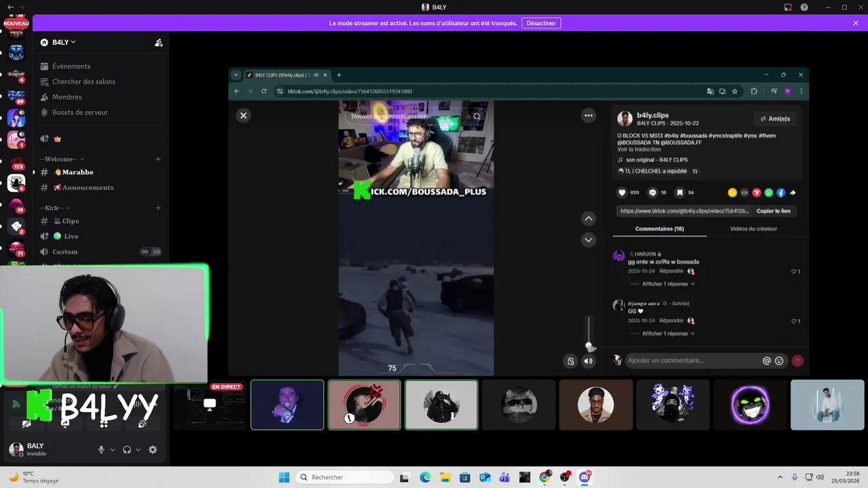
Task: Toggle the camera in voice panel
Action: pyautogui.click(x=26, y=424)
